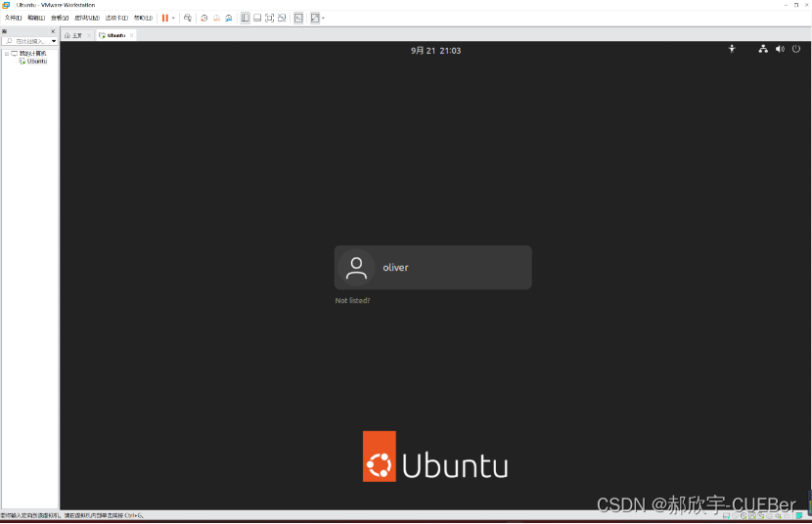Click the power icon in Ubuntu top bar

[796, 49]
